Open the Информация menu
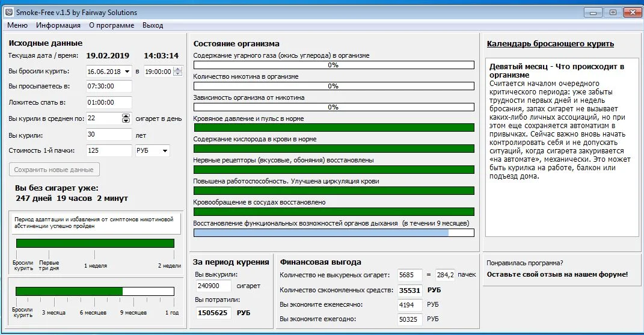The width and height of the screenshot is (644, 335). click(x=58, y=25)
